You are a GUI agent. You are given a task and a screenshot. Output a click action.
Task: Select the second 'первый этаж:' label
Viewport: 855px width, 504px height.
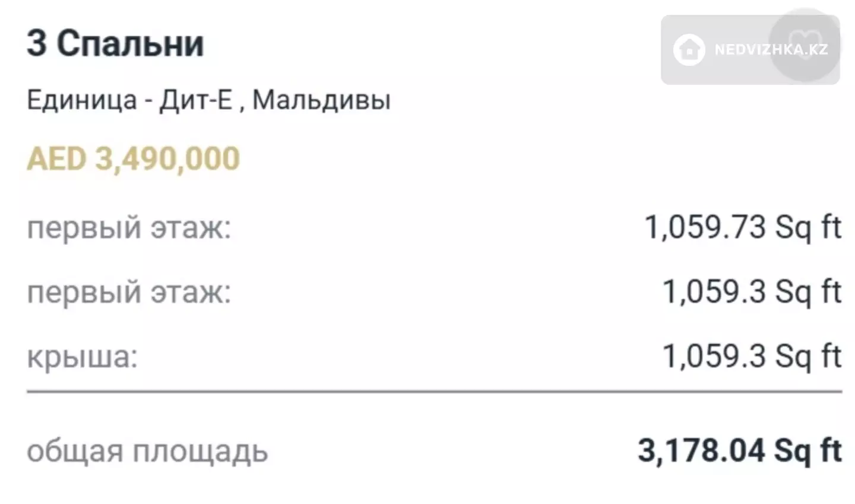pyautogui.click(x=129, y=293)
